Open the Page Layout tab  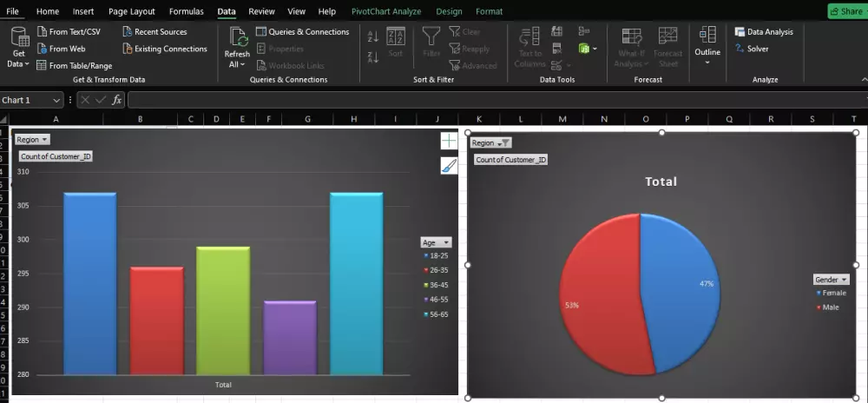[x=132, y=11]
